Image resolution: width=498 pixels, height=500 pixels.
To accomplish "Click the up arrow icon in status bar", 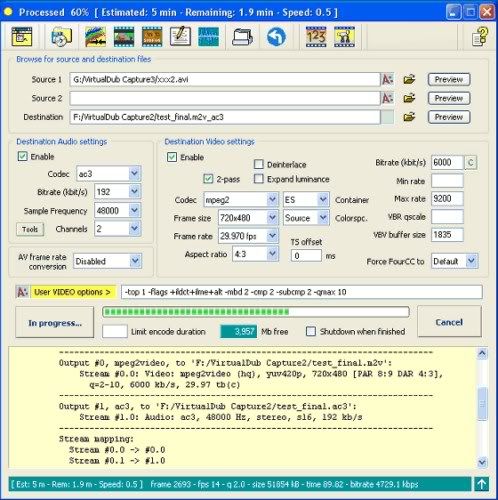I will (481, 484).
